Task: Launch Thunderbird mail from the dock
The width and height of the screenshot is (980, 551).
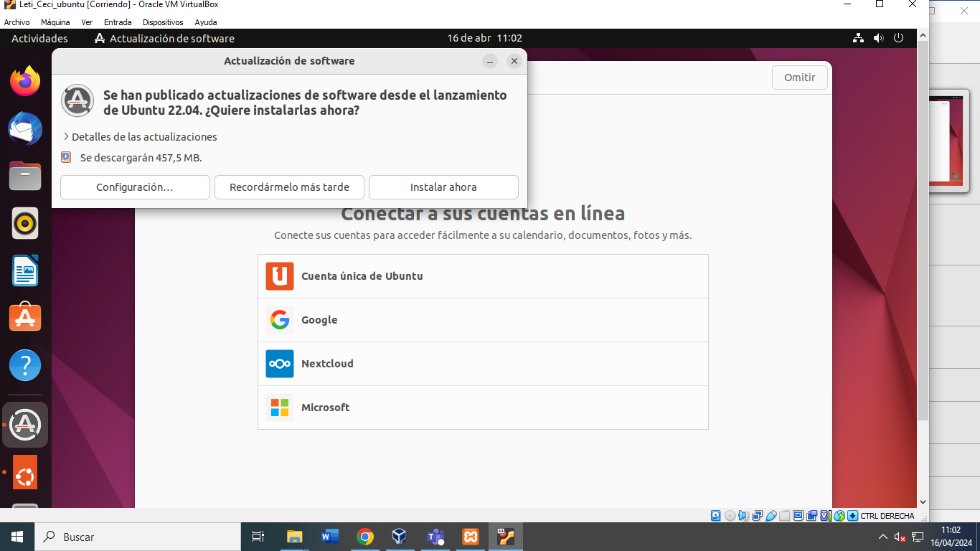Action: pos(25,128)
